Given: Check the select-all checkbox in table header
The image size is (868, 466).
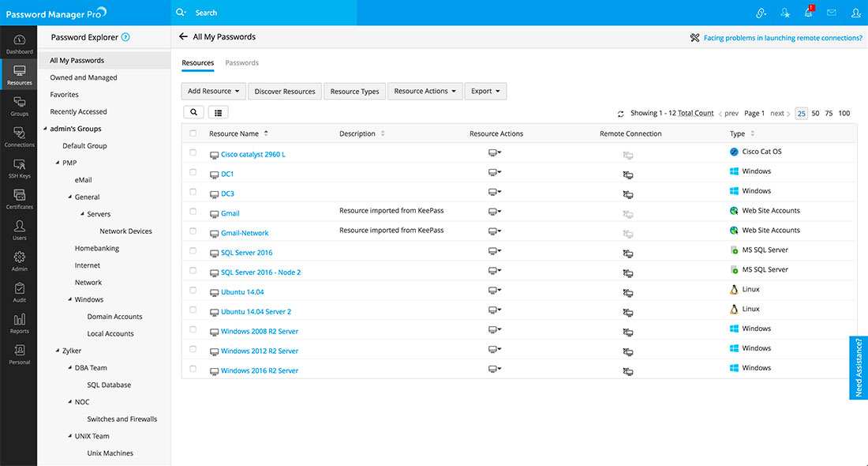Looking at the screenshot, I should click(192, 133).
